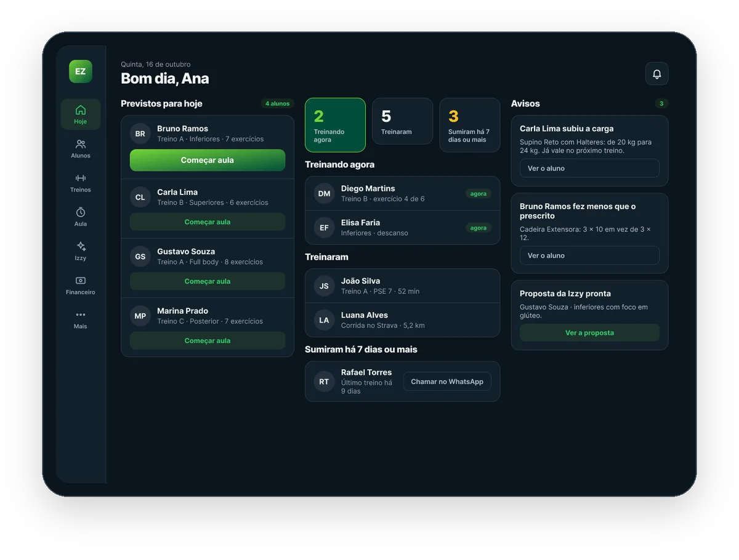Click the 'agora' badge on Diego Martins
This screenshot has height=560, width=739.
[479, 193]
